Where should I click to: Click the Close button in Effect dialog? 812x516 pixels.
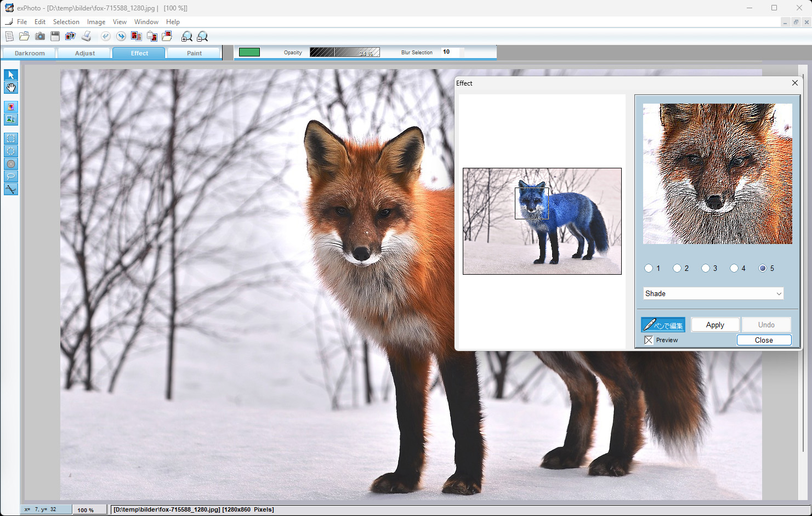click(764, 340)
